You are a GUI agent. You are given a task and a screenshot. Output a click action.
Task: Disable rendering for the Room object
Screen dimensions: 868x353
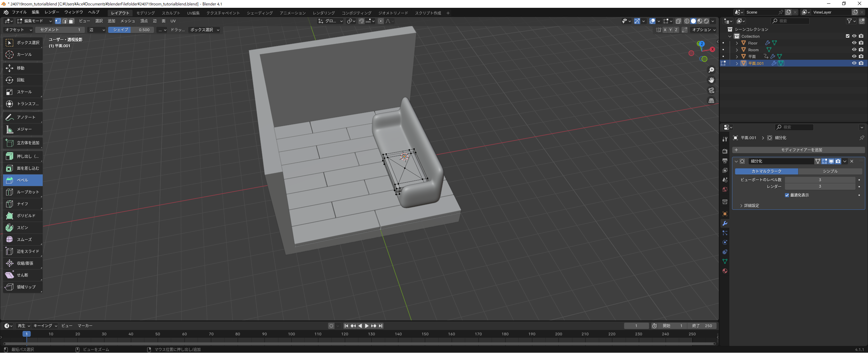click(x=861, y=50)
